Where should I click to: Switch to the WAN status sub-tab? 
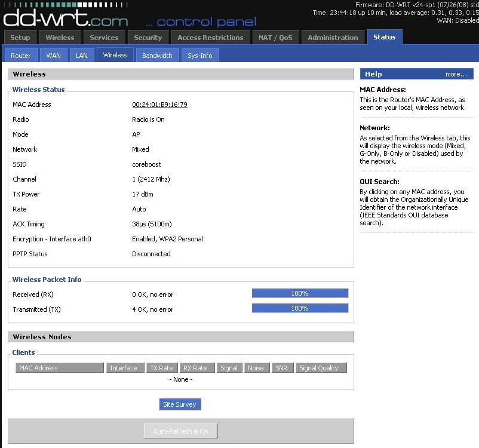(x=53, y=56)
